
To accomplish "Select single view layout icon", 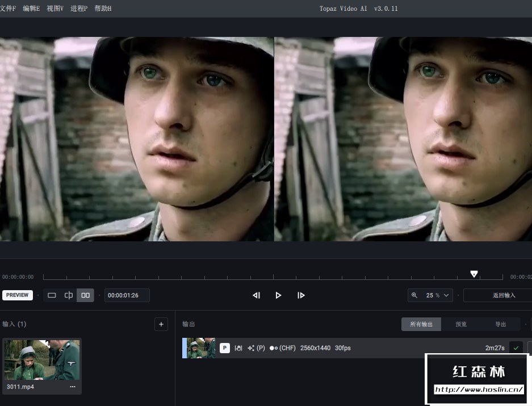I will pos(52,295).
